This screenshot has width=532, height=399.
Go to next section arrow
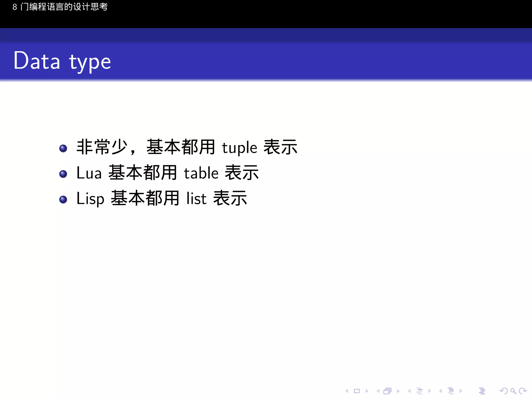pyautogui.click(x=461, y=391)
